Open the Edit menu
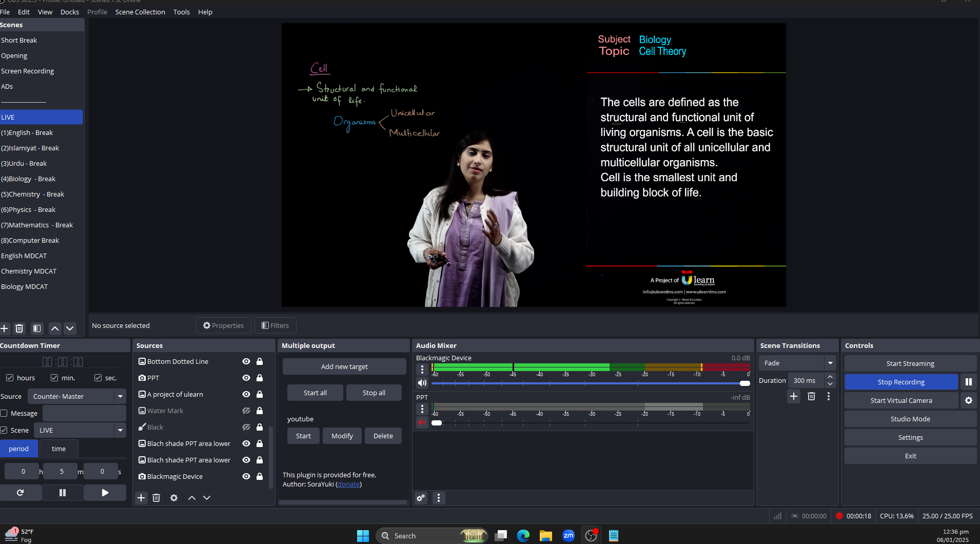The width and height of the screenshot is (980, 544). 24,12
